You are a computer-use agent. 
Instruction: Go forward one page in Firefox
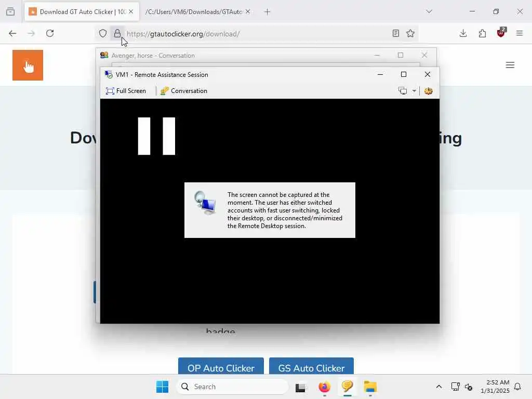coord(31,33)
